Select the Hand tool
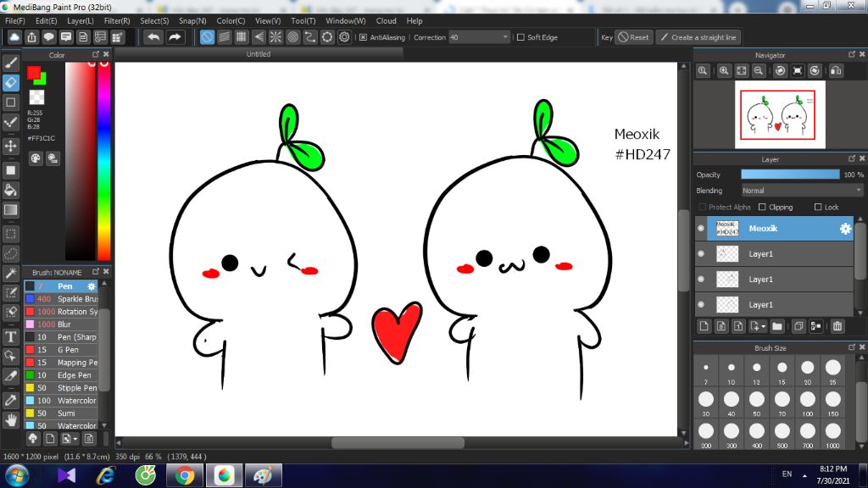The image size is (868, 488). point(10,420)
